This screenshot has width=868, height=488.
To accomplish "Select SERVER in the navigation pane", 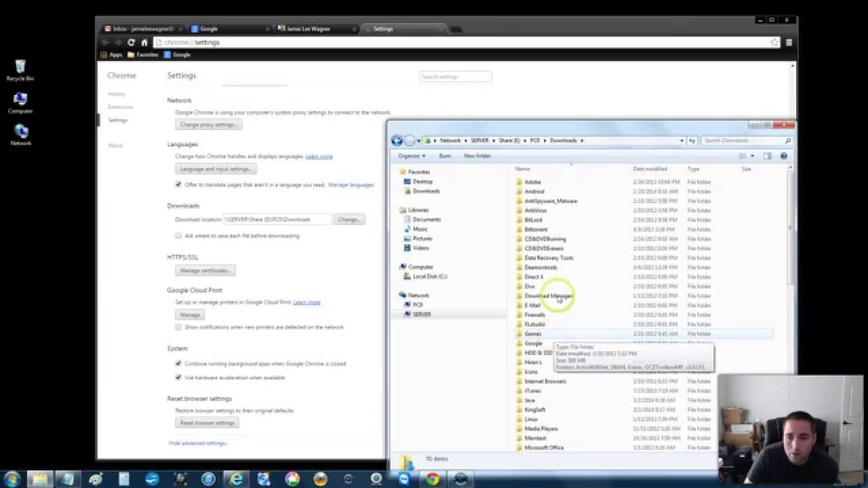I will point(422,314).
